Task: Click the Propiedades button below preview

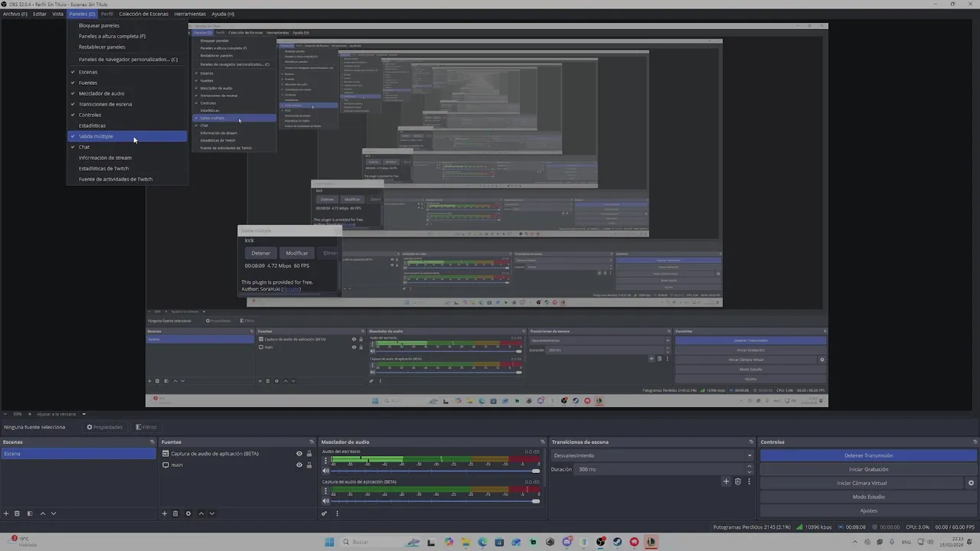Action: click(x=105, y=427)
